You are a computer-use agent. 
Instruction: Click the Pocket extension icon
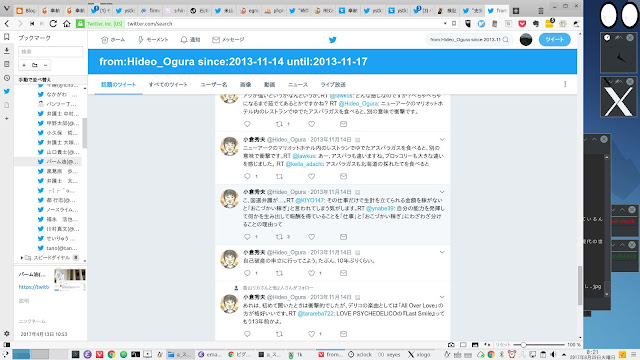point(522,24)
